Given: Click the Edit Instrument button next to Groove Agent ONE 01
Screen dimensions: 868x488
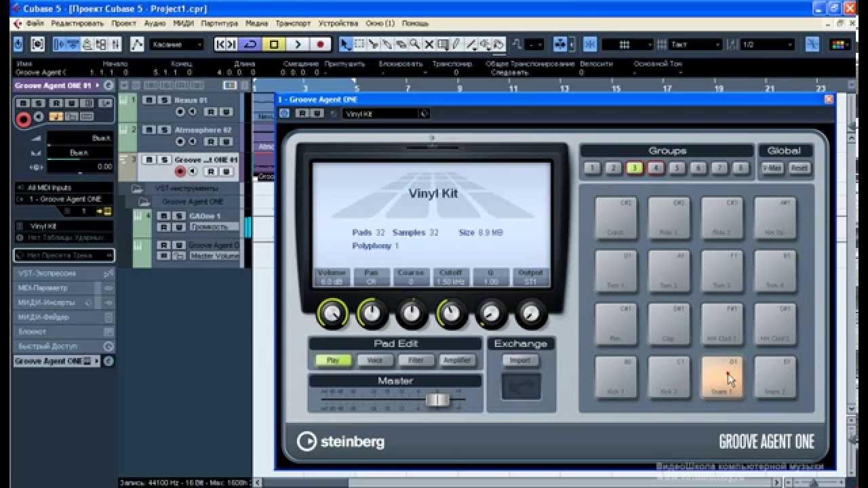Looking at the screenshot, I should [108, 86].
